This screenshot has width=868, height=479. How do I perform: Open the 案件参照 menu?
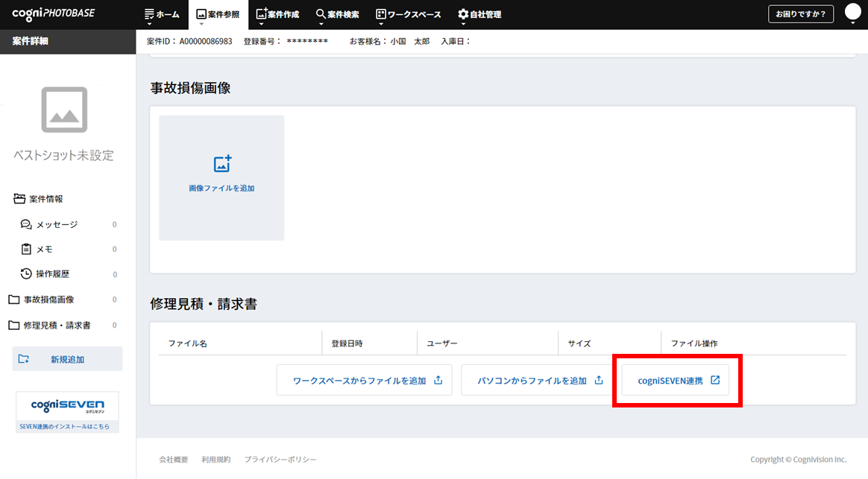click(x=218, y=14)
